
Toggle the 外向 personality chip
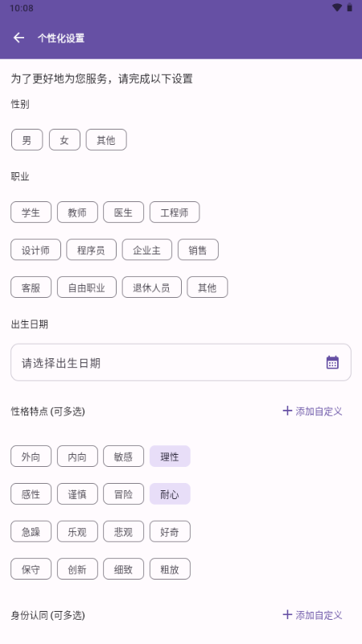(x=31, y=456)
